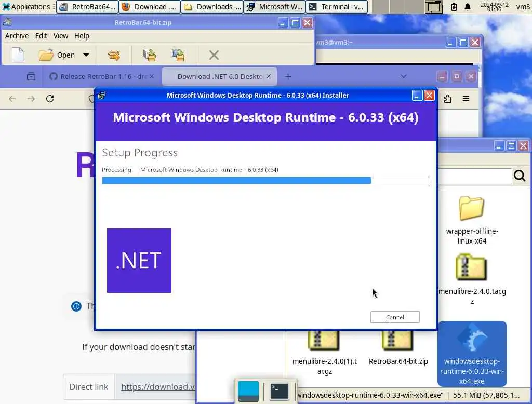Launch terminal from bottom dock

point(280,391)
